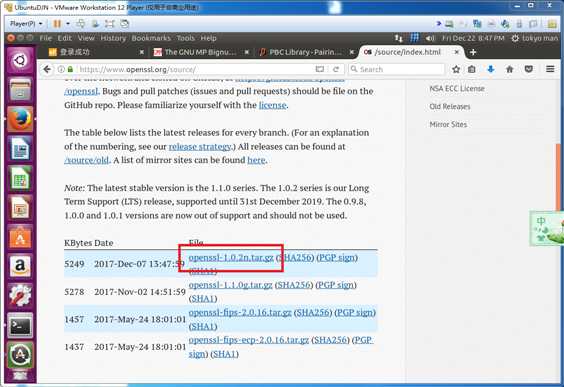Open mirror sites 'here' link
The height and width of the screenshot is (387, 564).
pyautogui.click(x=256, y=160)
